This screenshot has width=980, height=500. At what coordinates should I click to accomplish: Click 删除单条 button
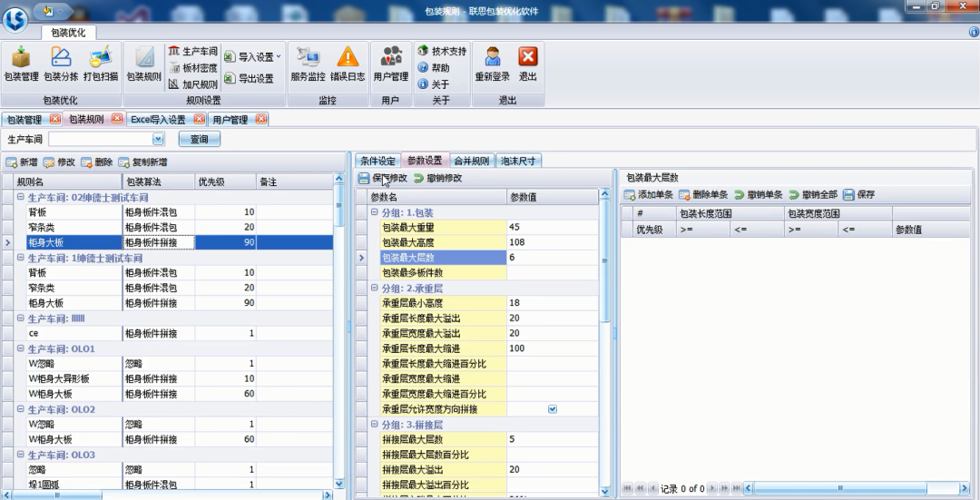704,195
